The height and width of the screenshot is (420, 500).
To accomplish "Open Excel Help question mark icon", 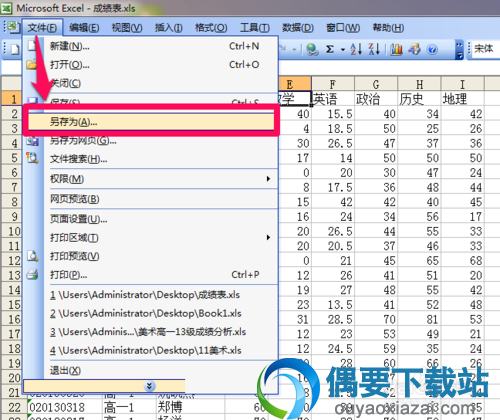I will click(432, 50).
